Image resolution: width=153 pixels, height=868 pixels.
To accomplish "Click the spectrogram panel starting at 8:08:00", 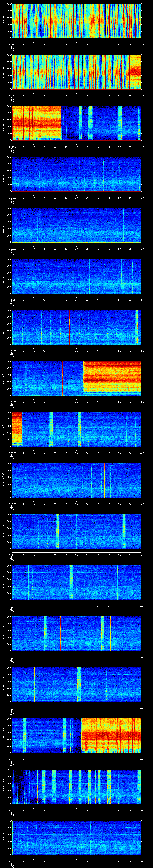I will click(77, 378).
